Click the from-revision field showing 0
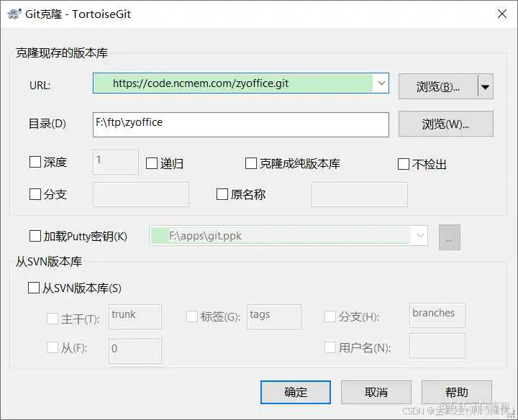518x420 pixels. [x=135, y=351]
